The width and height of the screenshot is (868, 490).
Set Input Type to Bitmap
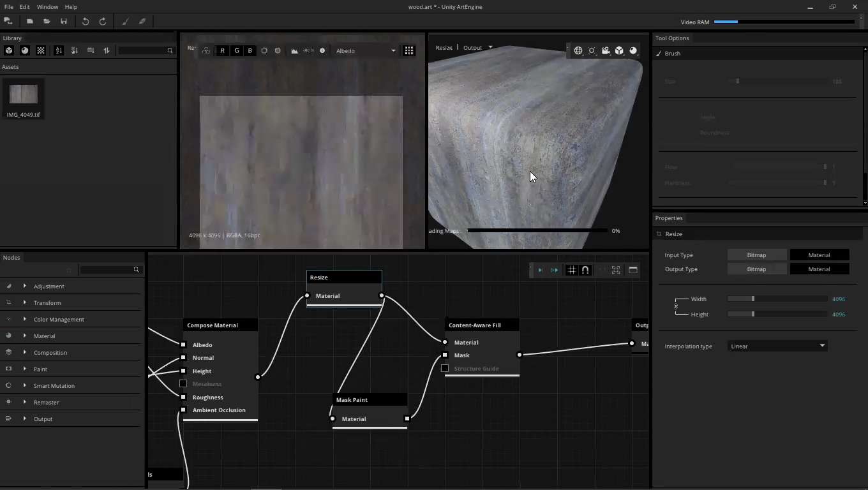click(756, 255)
